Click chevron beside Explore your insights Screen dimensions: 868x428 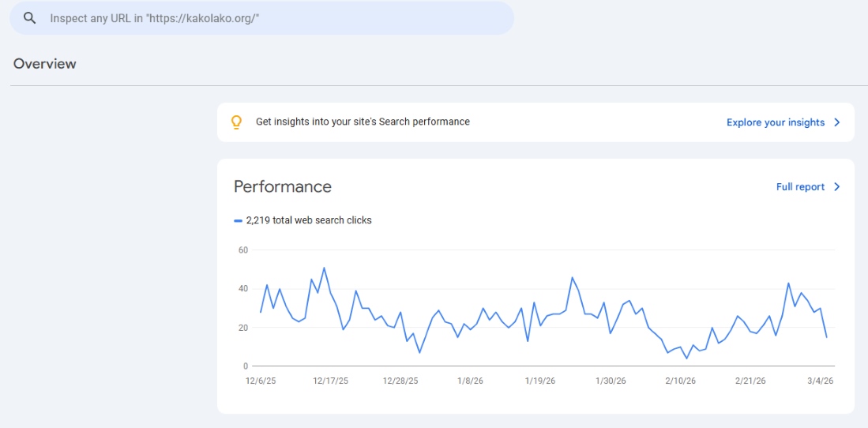tap(837, 122)
